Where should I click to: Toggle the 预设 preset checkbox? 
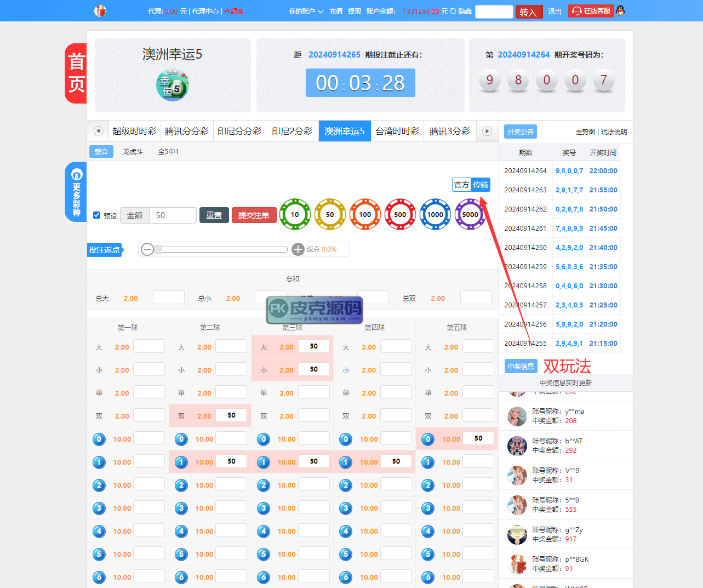click(x=97, y=215)
